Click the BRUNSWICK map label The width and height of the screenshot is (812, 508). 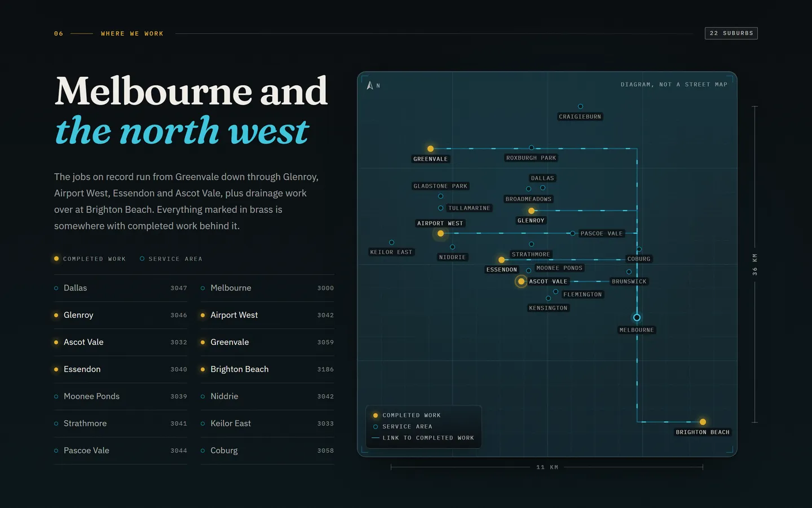click(629, 281)
